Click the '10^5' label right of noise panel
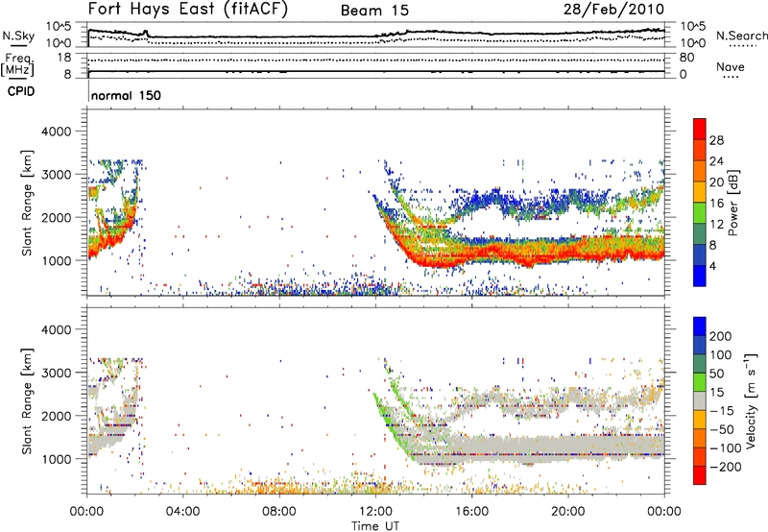This screenshot has height=532, width=768. tap(693, 27)
